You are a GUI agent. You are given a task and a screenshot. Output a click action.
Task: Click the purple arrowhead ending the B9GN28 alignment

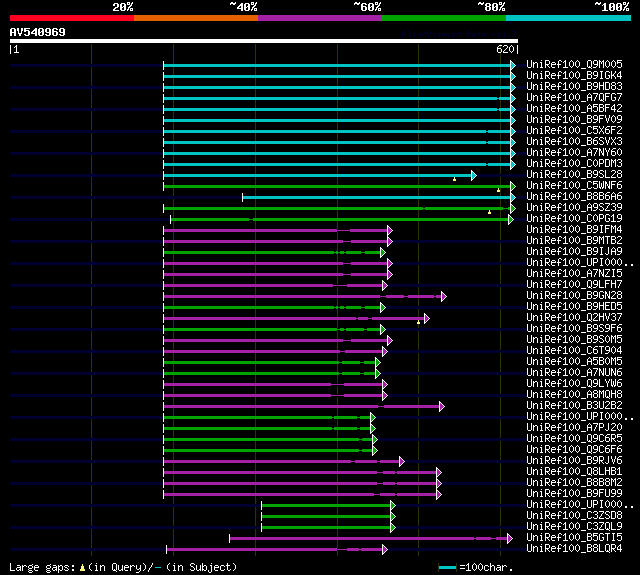(x=444, y=297)
